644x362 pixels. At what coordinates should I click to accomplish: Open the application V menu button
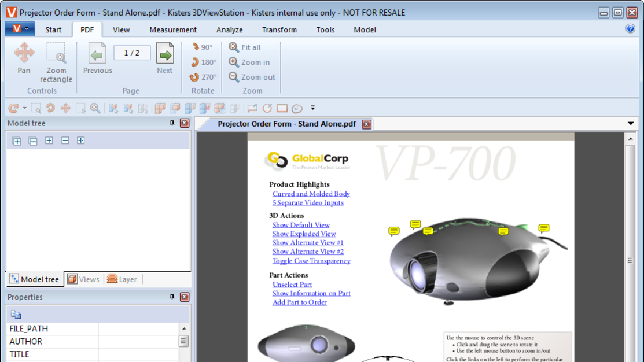(x=20, y=29)
